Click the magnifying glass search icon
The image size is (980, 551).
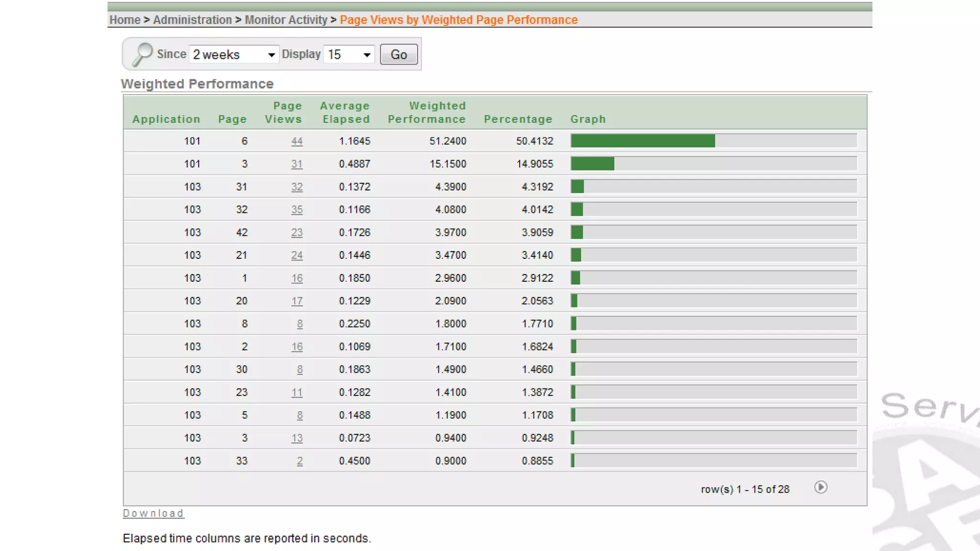142,54
